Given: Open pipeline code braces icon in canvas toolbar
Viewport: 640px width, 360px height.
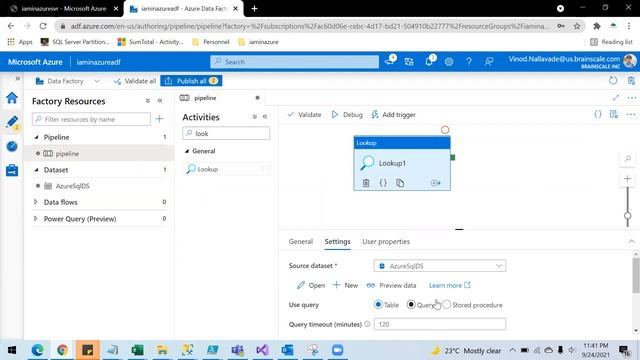Looking at the screenshot, I should [x=598, y=115].
